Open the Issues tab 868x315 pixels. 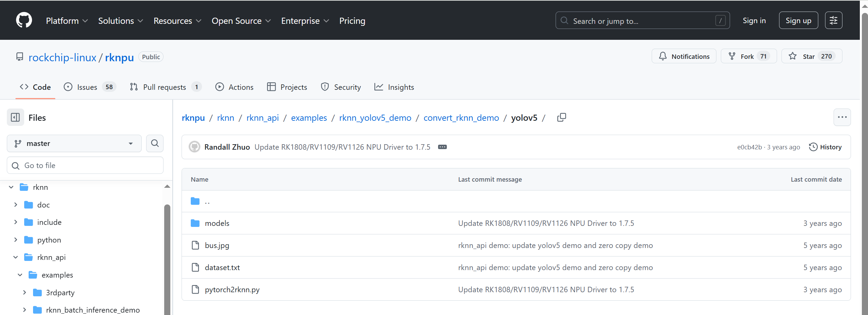coord(90,87)
